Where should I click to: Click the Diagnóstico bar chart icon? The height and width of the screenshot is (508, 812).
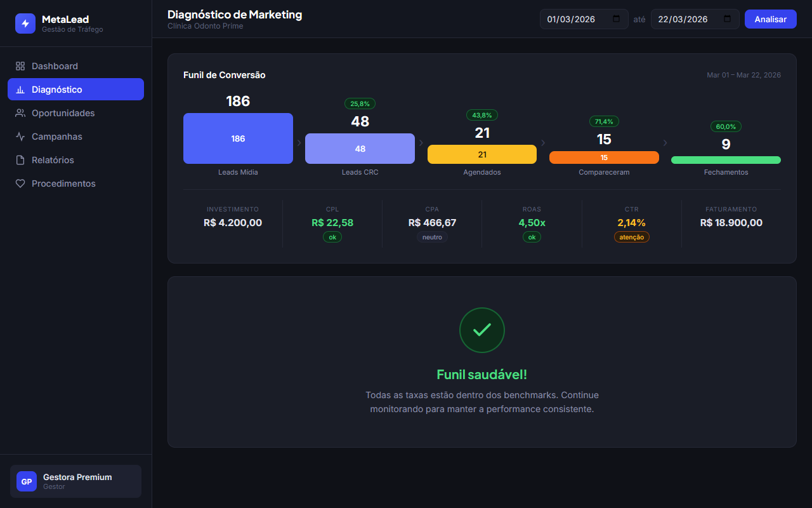coord(20,90)
